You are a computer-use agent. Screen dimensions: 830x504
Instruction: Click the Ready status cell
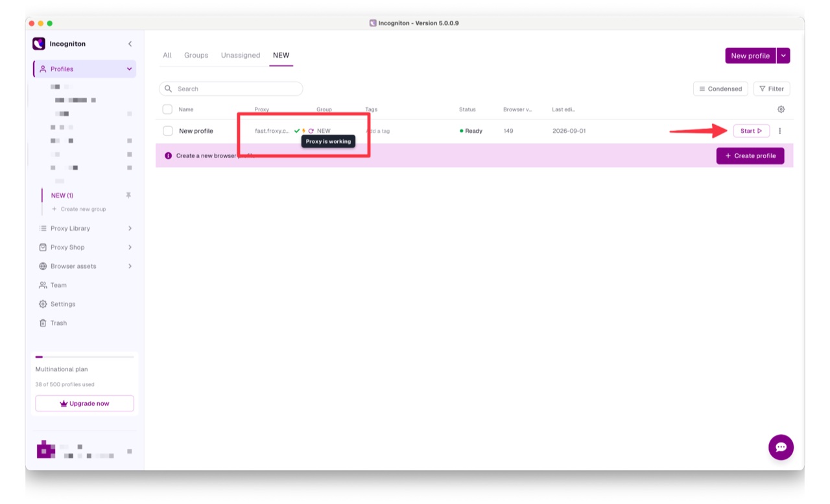(x=471, y=131)
